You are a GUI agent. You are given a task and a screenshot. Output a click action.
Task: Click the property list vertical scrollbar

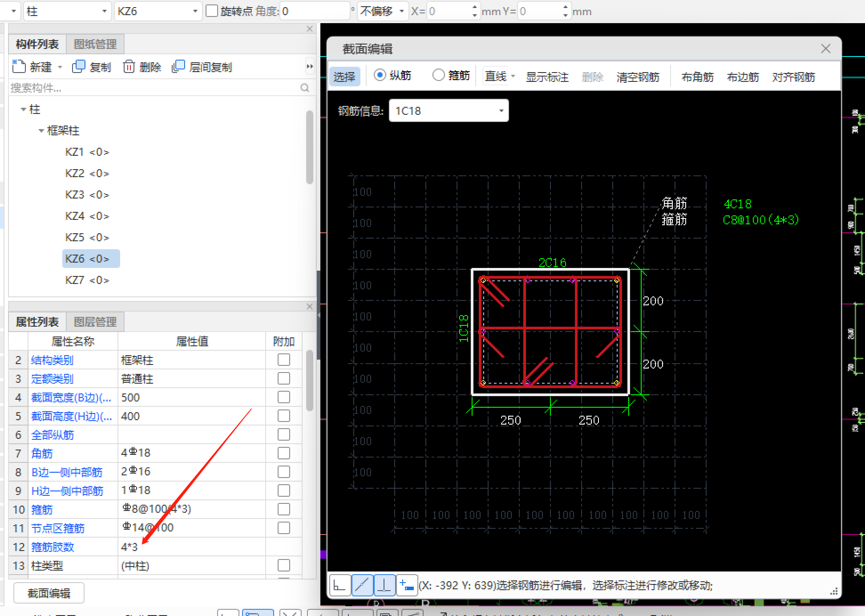pyautogui.click(x=310, y=381)
